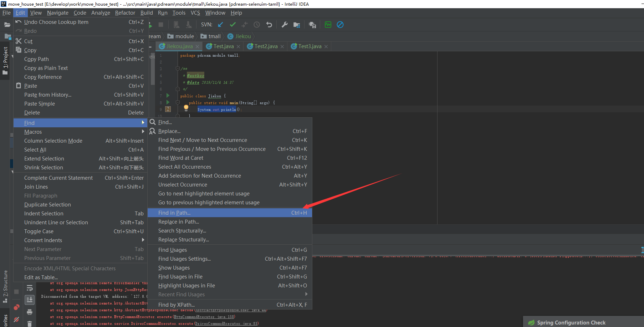Click the run gutter arrow beside class Jiekou
The image size is (644, 327).
click(x=168, y=96)
